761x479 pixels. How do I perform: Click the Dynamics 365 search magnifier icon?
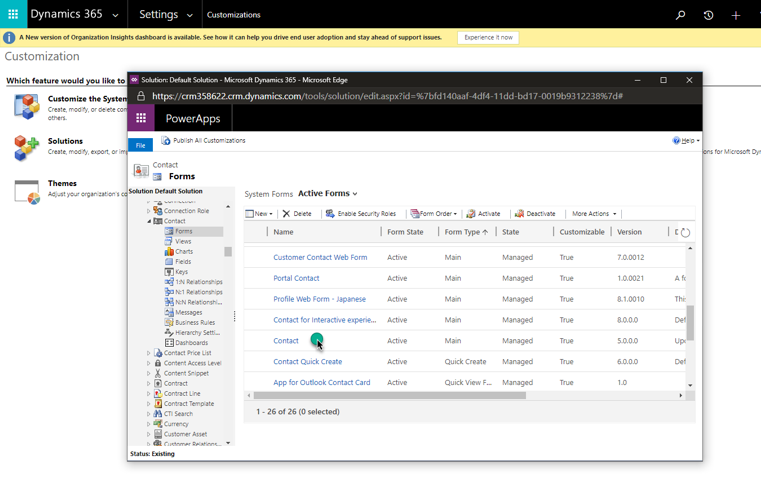click(x=680, y=15)
